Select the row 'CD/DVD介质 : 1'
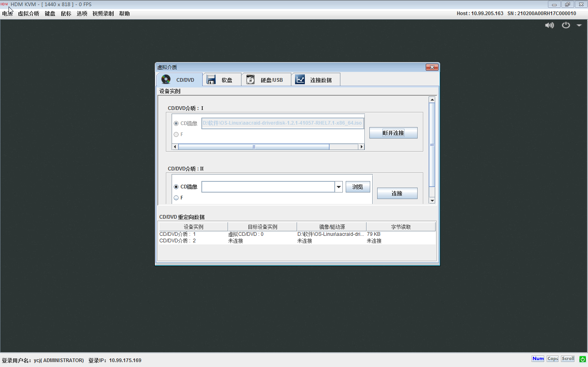Screen dimensions: 588x367 [x=297, y=234]
